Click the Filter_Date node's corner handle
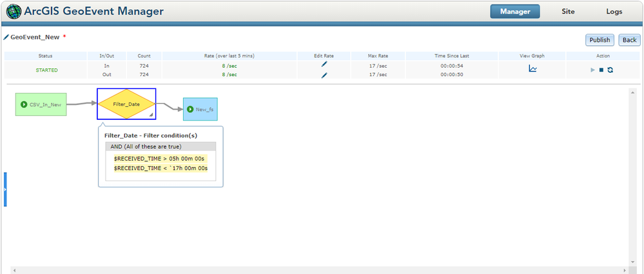Image resolution: width=644 pixels, height=274 pixels. point(151,115)
